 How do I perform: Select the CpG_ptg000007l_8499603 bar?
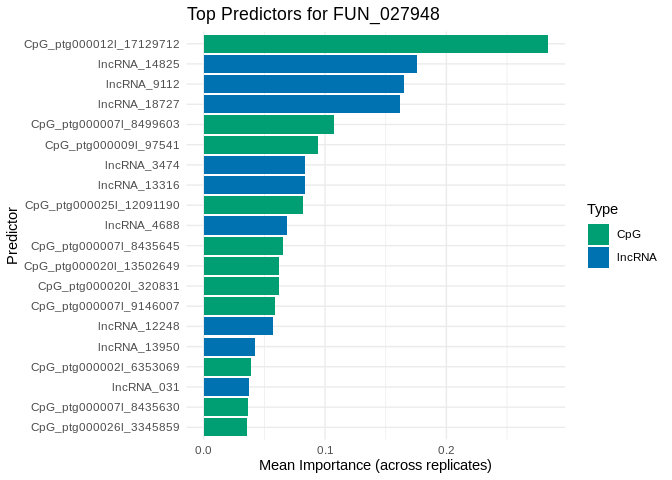268,125
